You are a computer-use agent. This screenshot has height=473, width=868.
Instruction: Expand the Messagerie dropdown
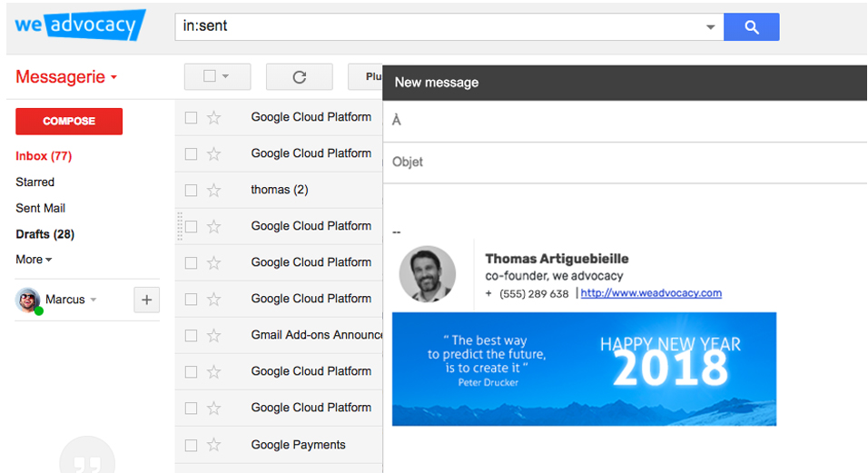point(66,77)
